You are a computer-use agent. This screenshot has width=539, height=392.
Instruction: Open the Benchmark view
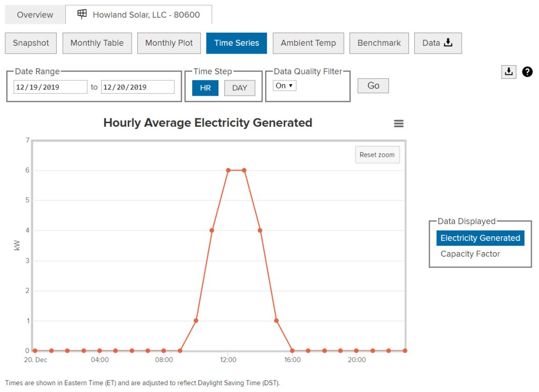tap(379, 43)
